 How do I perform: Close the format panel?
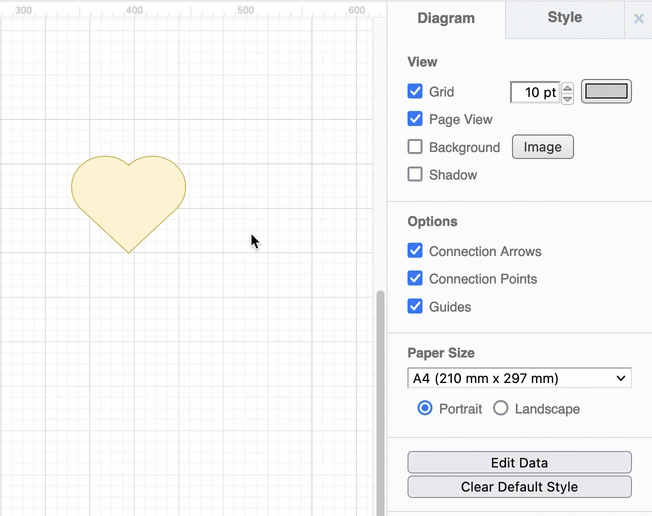639,19
